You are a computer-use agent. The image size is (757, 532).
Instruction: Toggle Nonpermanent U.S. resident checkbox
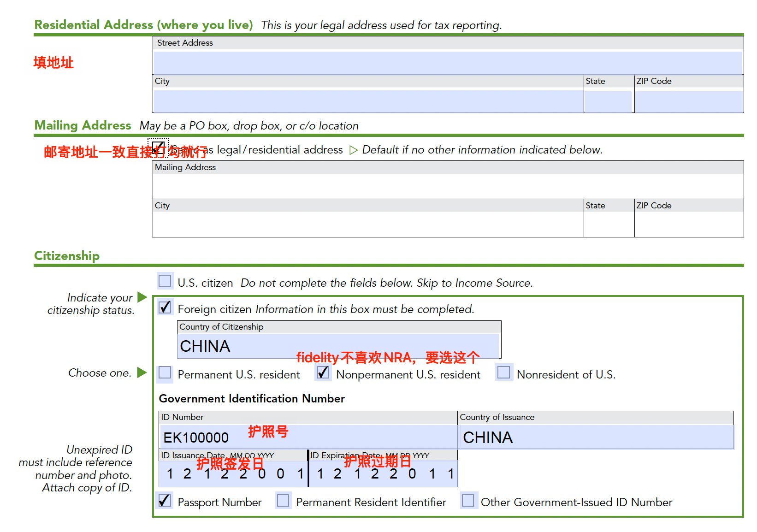coord(323,372)
